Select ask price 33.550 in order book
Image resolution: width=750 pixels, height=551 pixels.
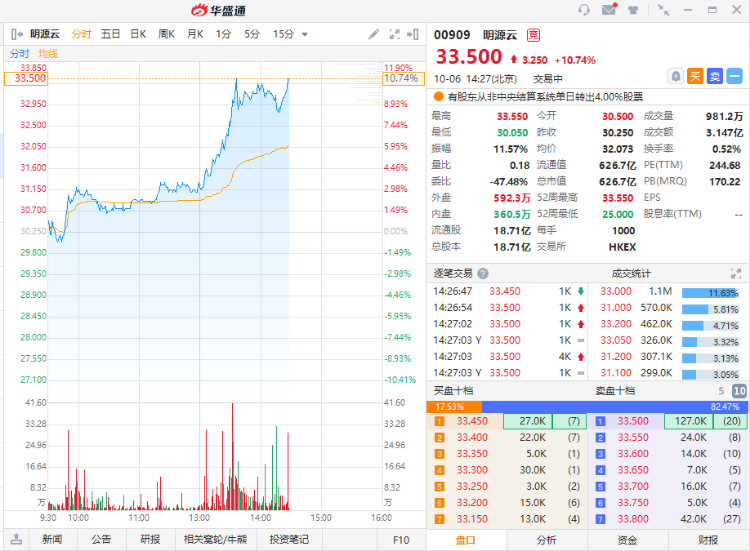(633, 438)
